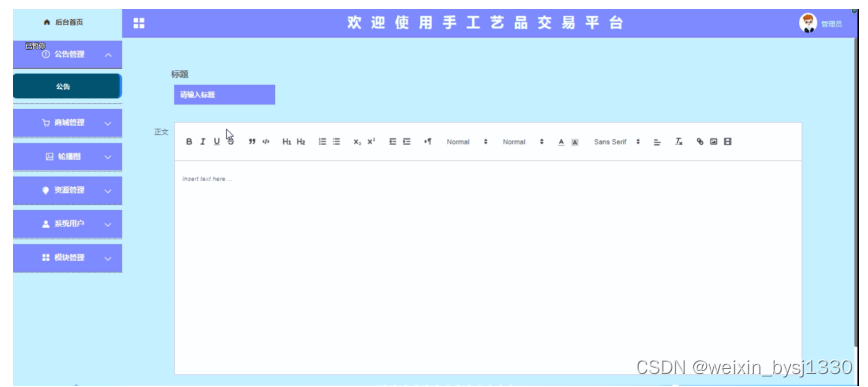This screenshot has width=868, height=387.
Task: Expand the 系统用户 menu
Action: pyautogui.click(x=68, y=224)
